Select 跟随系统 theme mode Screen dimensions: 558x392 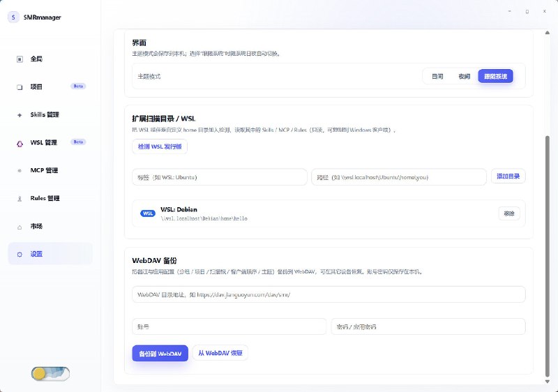click(495, 76)
